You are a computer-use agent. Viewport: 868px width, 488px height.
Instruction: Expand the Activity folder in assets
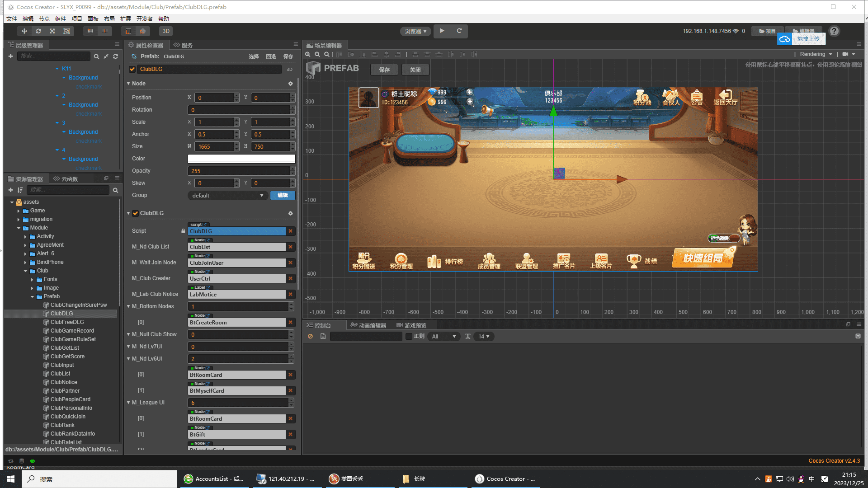tap(25, 236)
